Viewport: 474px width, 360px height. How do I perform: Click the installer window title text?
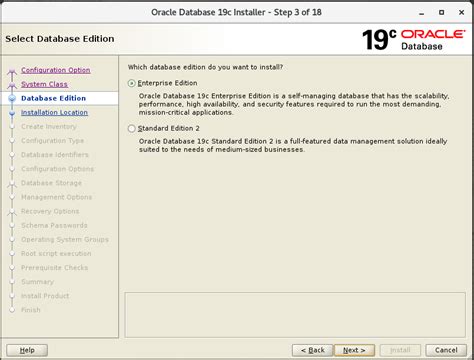[x=236, y=12]
